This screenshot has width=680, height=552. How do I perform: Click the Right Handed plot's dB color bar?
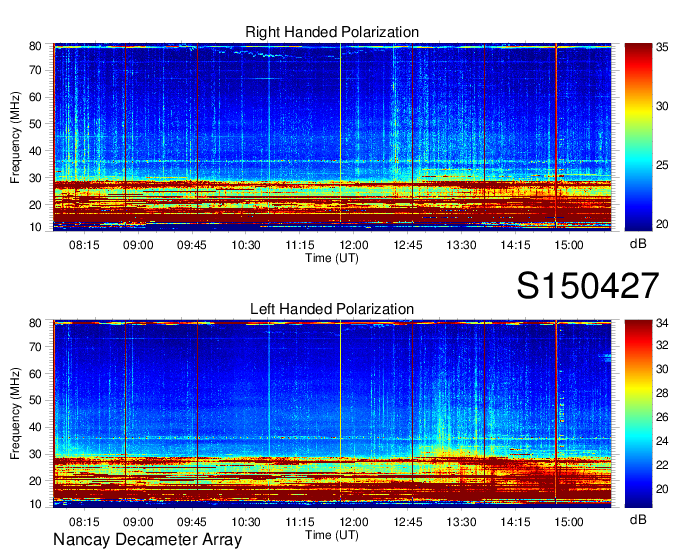638,137
